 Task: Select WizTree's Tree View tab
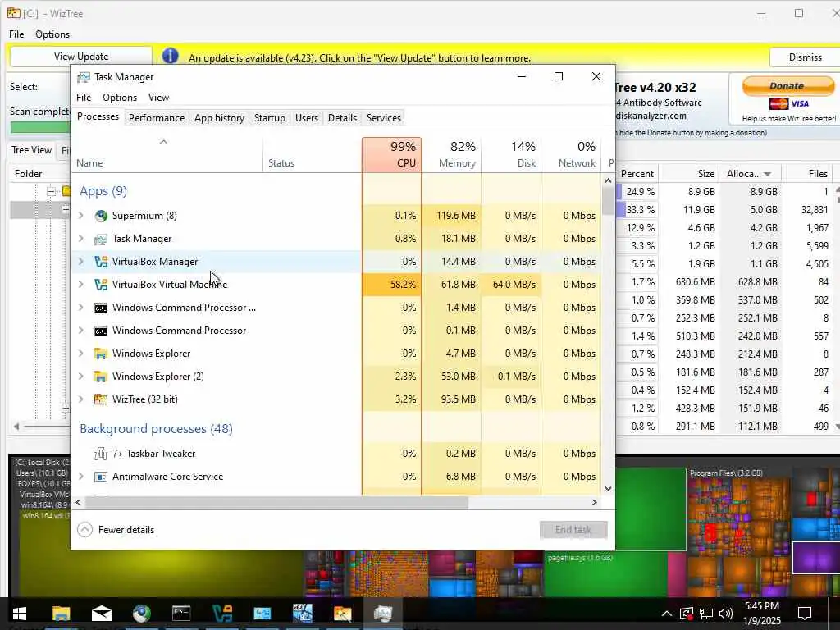(x=32, y=151)
